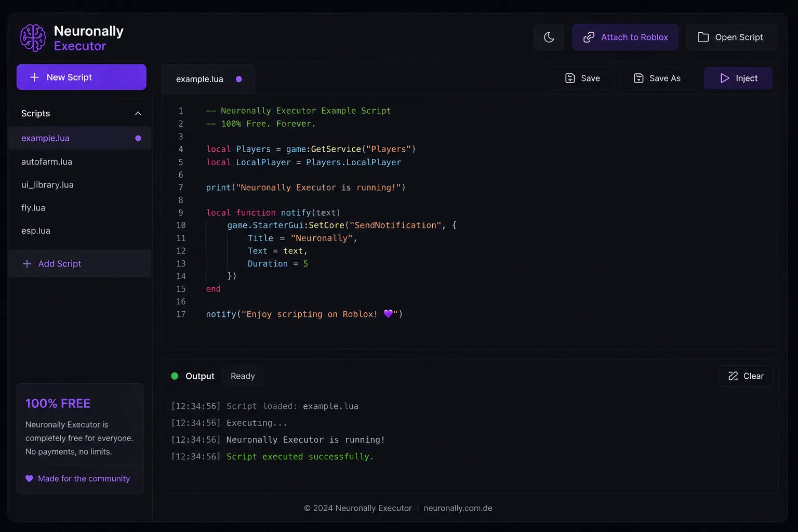The image size is (798, 532).
Task: Toggle dark mode with the moon icon
Action: coord(549,37)
